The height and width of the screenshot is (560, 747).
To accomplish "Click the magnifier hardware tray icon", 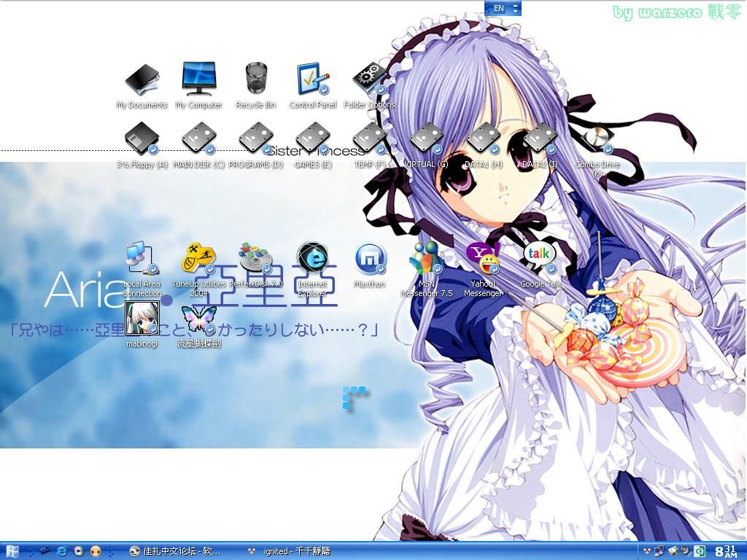I will (673, 551).
